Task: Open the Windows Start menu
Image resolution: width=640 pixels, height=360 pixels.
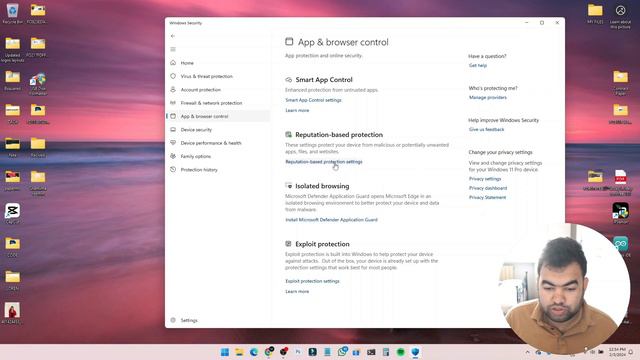Action: 224,352
